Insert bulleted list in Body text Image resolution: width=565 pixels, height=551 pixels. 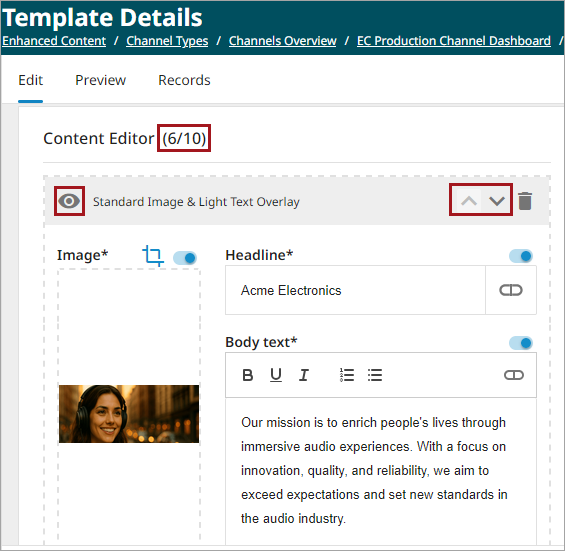click(375, 375)
